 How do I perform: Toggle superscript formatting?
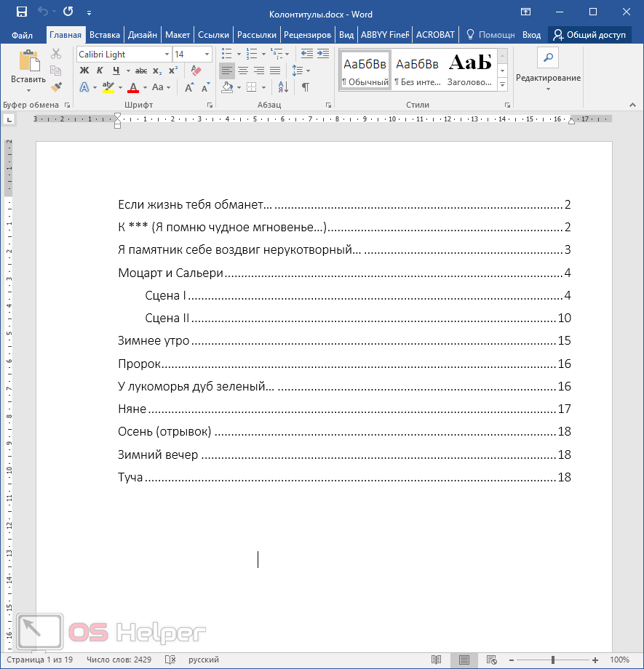click(173, 71)
